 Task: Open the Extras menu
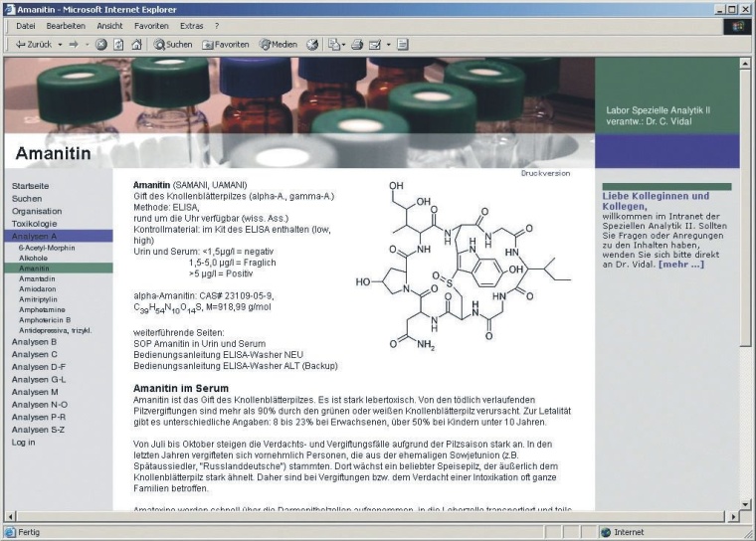192,25
